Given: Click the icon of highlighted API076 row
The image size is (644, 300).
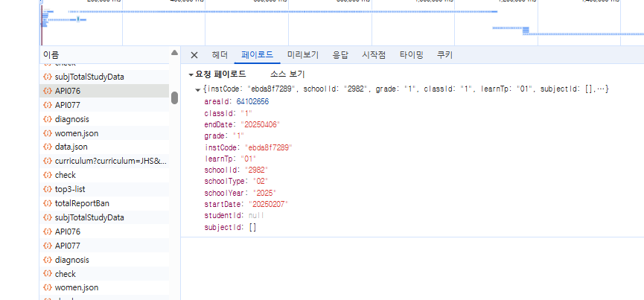Looking at the screenshot, I should [x=47, y=91].
